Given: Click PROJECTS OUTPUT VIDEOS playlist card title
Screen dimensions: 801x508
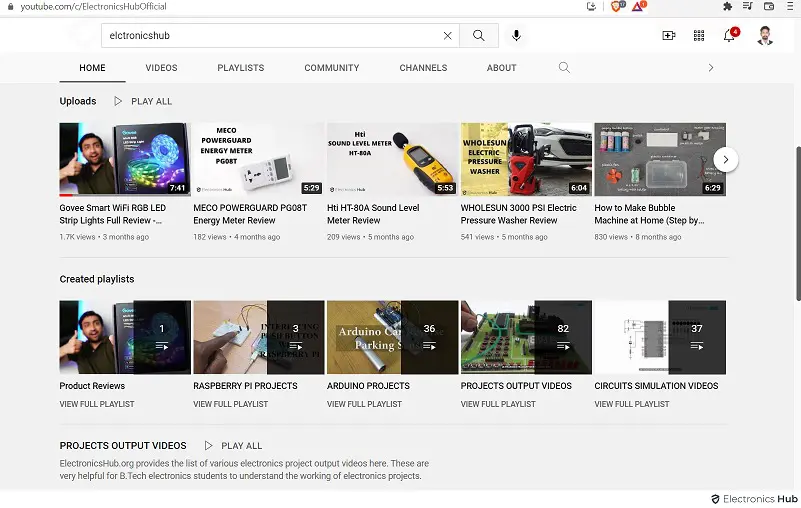Looking at the screenshot, I should tap(516, 386).
